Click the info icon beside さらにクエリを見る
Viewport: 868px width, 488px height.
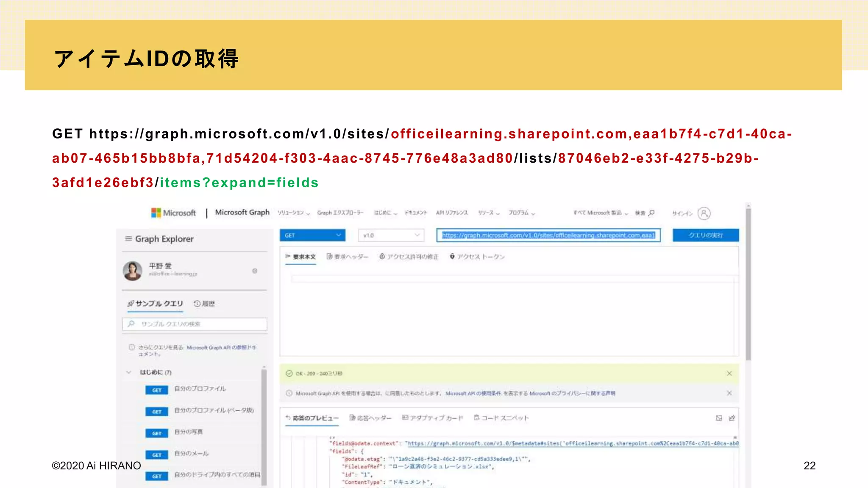132,347
